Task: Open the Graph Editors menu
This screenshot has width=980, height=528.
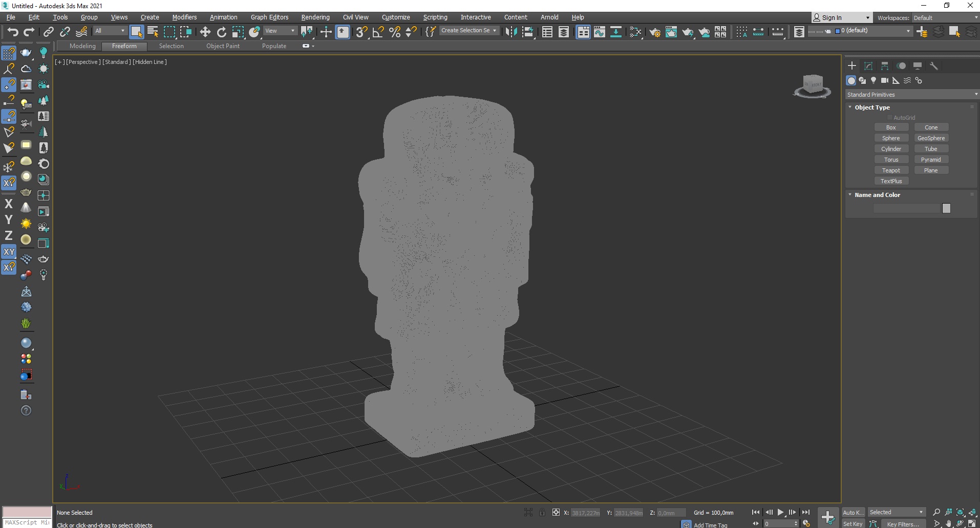Action: coord(269,17)
